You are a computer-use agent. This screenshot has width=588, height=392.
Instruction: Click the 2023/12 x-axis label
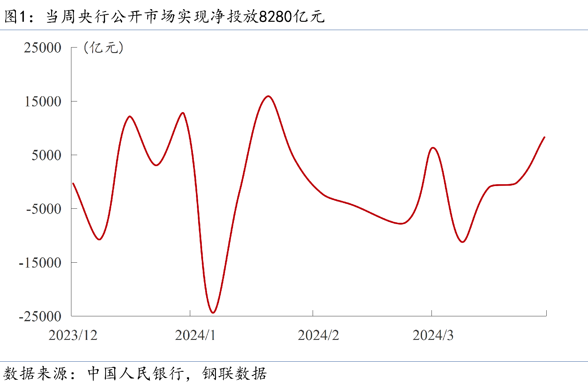pyautogui.click(x=73, y=335)
